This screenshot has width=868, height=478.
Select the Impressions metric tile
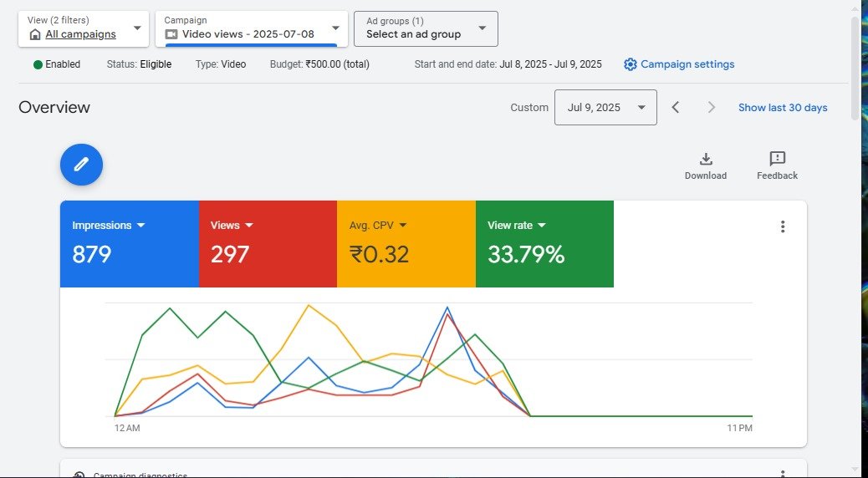(129, 244)
